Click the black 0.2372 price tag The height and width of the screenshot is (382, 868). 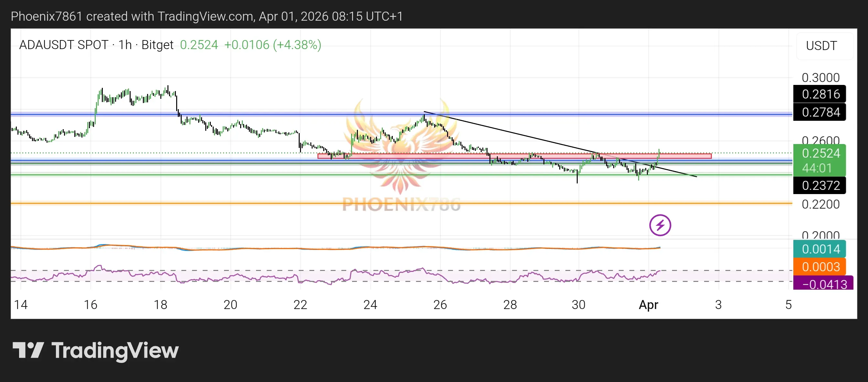point(819,185)
